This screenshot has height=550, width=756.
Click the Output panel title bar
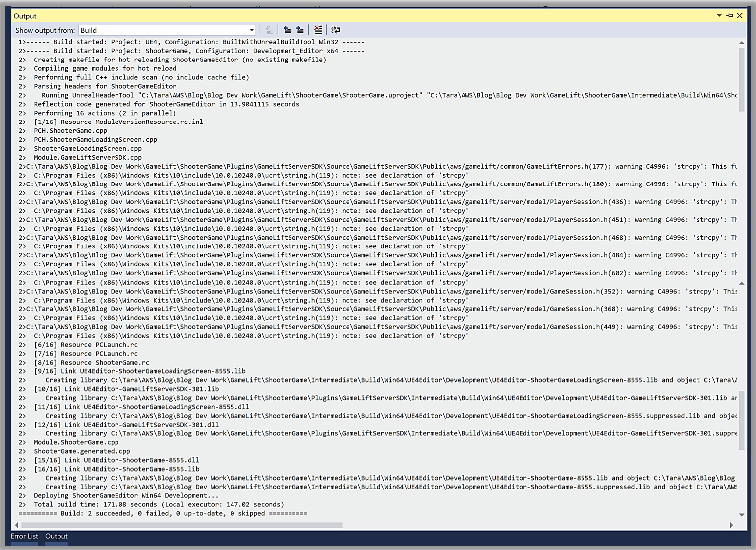[347, 16]
